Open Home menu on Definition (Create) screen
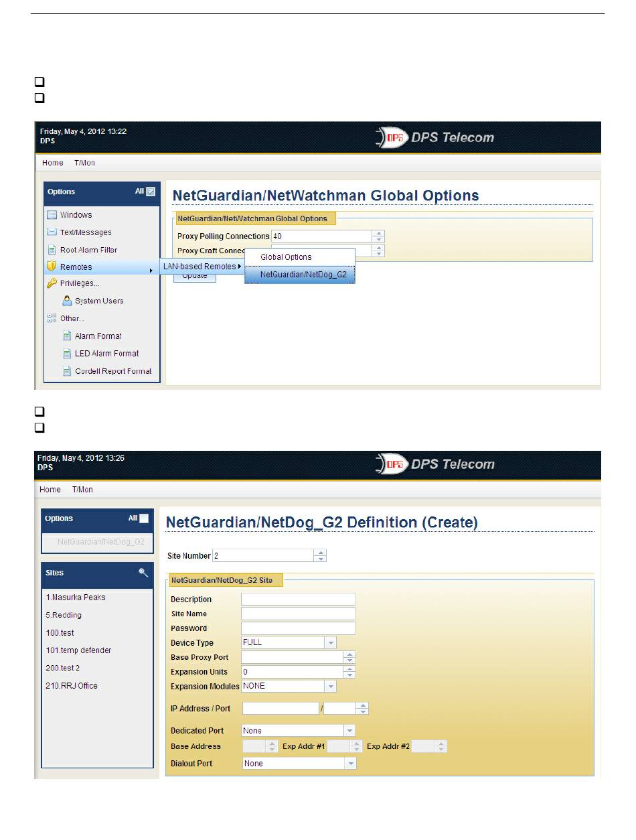The height and width of the screenshot is (840, 636). 50,490
